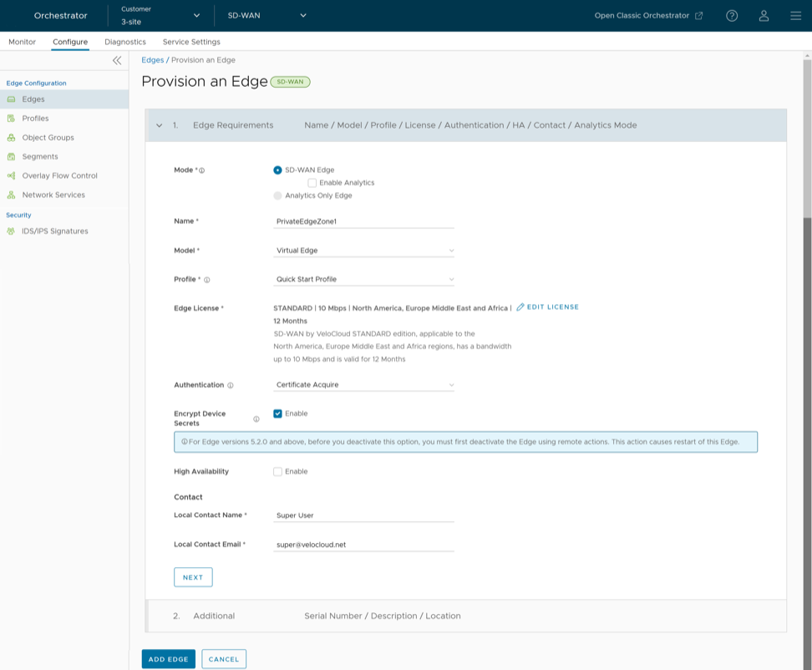Image resolution: width=812 pixels, height=670 pixels.
Task: Collapse the sidebar with double chevron icon
Action: pyautogui.click(x=117, y=60)
